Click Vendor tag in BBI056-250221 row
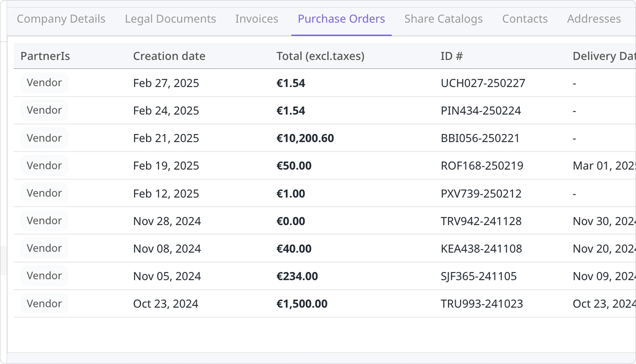636x364 pixels. (x=44, y=138)
